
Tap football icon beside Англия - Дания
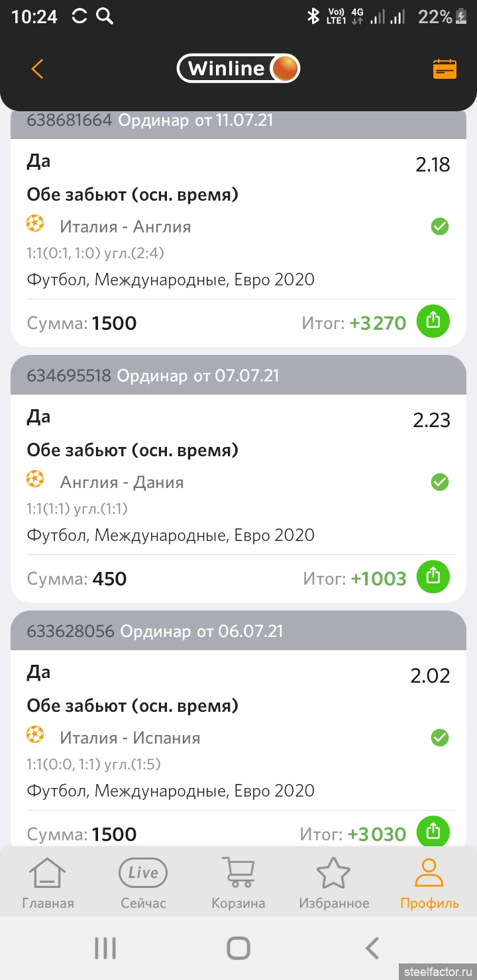click(35, 480)
